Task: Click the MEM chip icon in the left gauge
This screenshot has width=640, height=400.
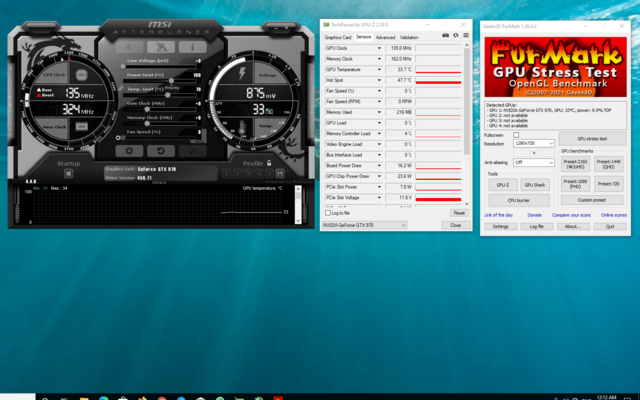Action: point(81,127)
